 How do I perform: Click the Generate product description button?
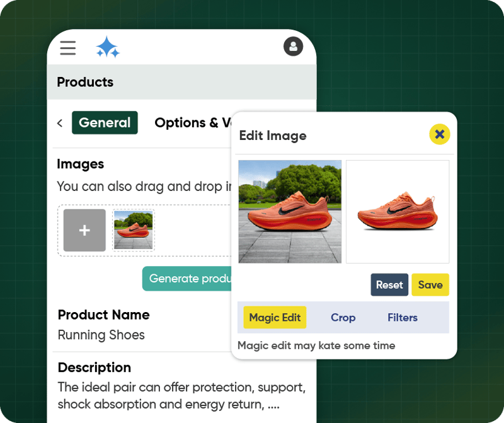pyautogui.click(x=189, y=278)
